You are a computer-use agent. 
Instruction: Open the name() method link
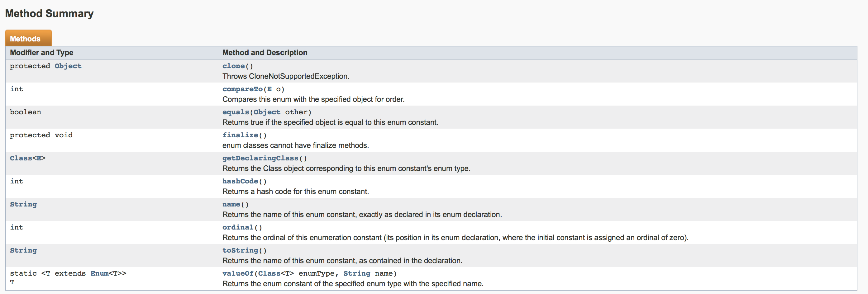click(231, 204)
